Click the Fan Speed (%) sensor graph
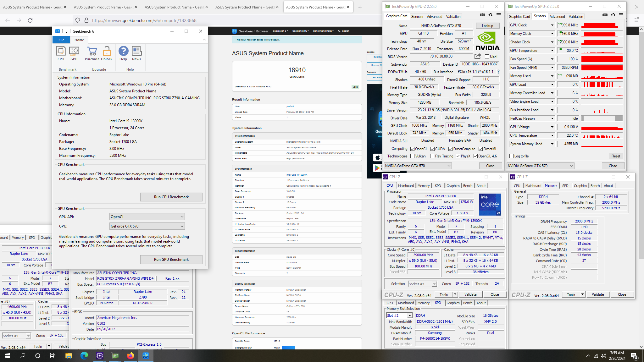The image size is (644, 362). [602, 59]
